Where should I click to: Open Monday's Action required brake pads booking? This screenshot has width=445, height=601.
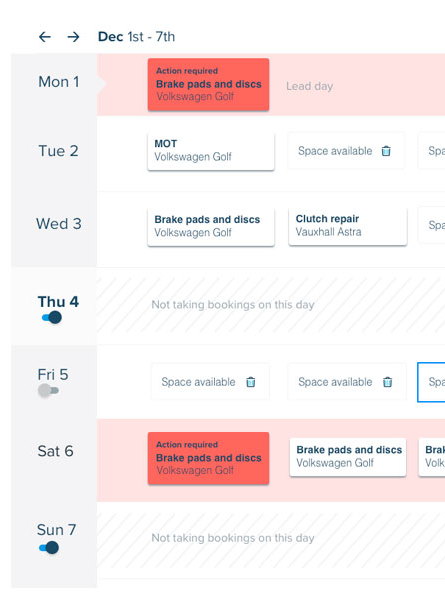(209, 84)
